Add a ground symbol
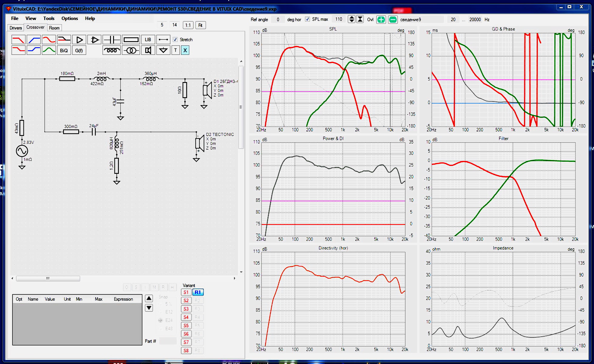 click(163, 50)
